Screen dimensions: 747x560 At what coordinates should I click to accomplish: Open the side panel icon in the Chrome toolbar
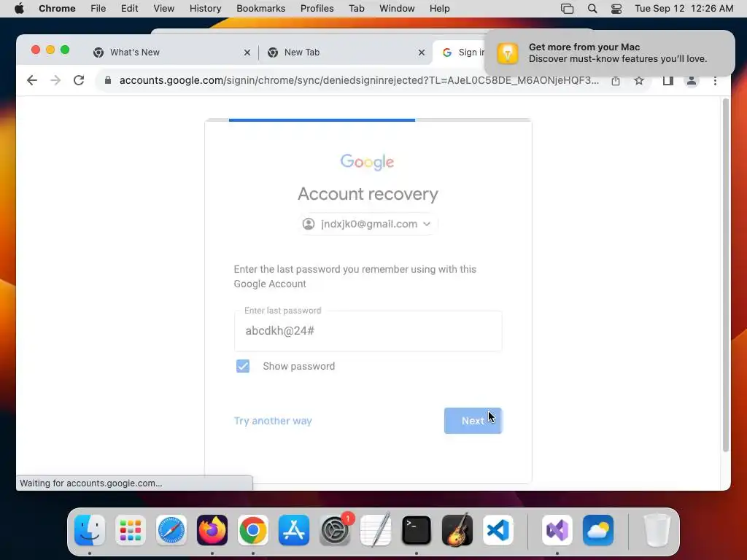(668, 81)
